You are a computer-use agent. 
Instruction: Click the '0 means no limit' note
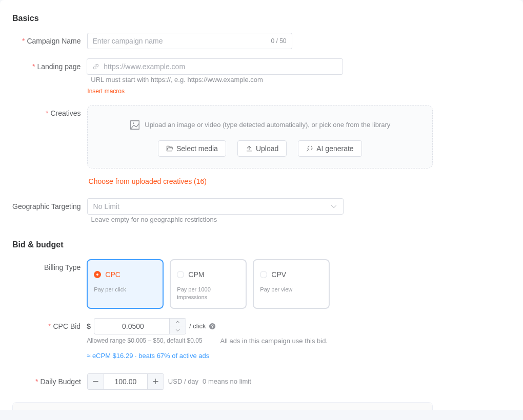coord(227,382)
